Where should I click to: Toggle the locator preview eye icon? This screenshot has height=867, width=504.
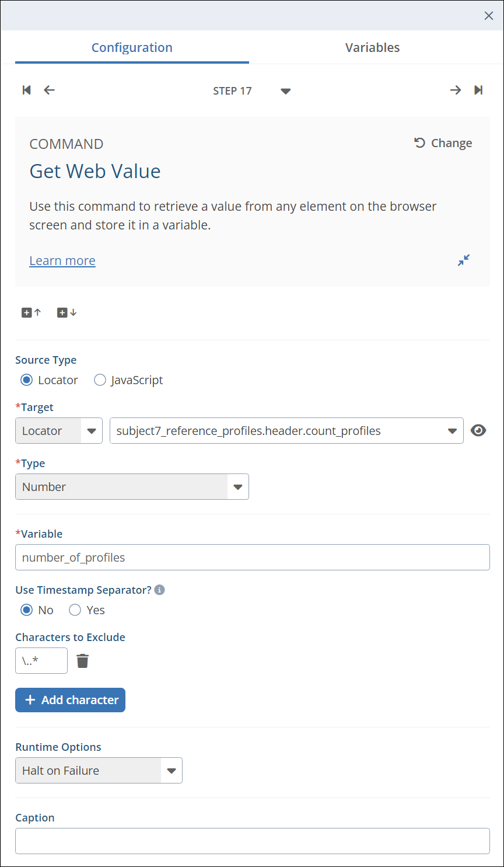pyautogui.click(x=478, y=431)
